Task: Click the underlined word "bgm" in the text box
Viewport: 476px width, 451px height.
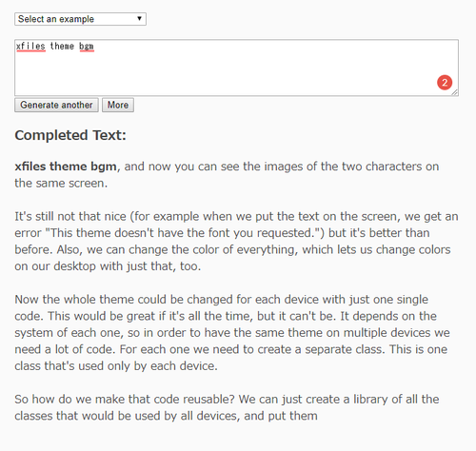Action: click(87, 47)
